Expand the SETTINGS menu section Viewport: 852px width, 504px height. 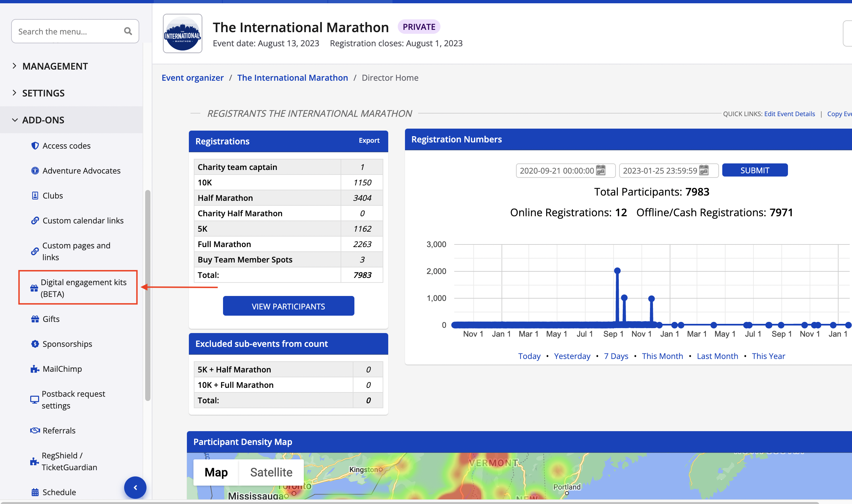43,93
